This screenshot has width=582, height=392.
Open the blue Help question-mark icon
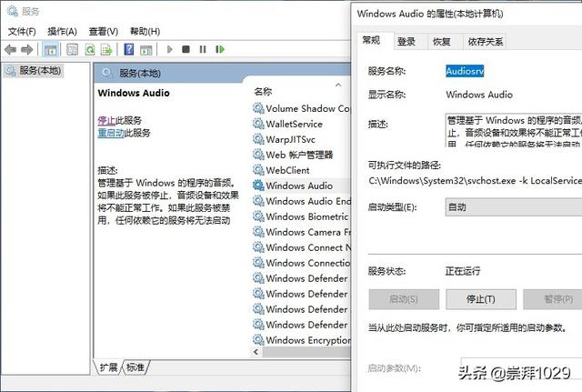(x=129, y=49)
